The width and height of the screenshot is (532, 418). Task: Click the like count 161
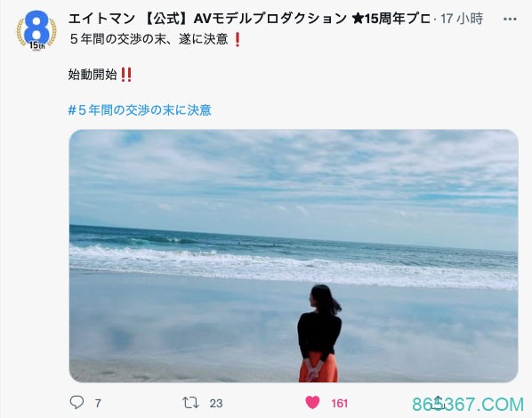[x=339, y=404]
